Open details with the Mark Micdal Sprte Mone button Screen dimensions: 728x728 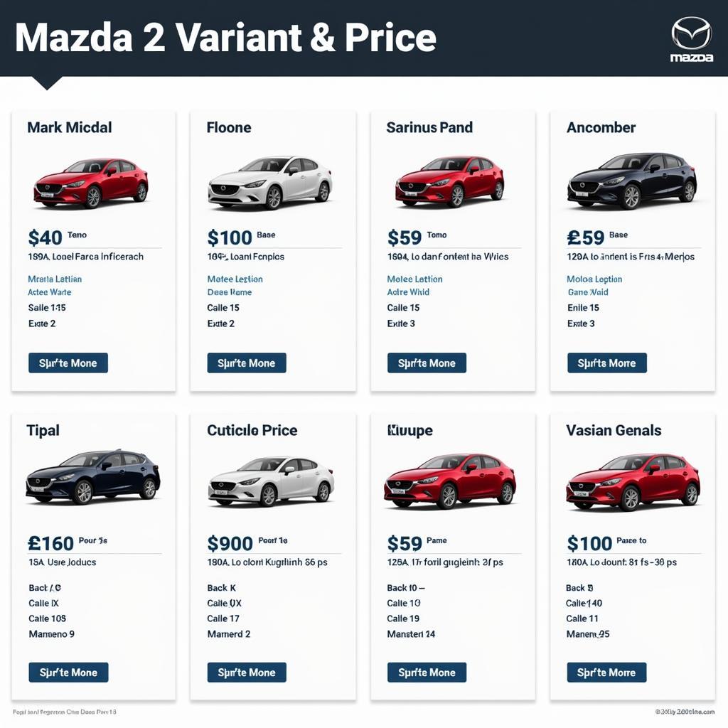coord(68,363)
